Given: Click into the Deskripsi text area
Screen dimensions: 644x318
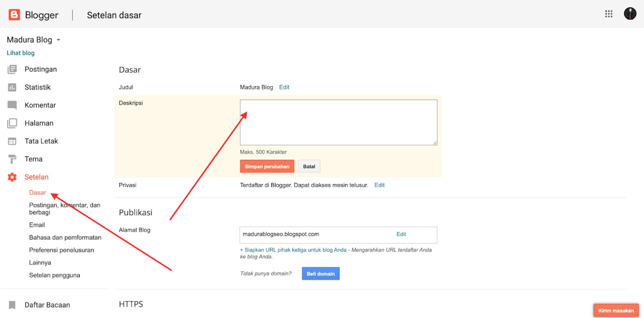Looking at the screenshot, I should (339, 122).
